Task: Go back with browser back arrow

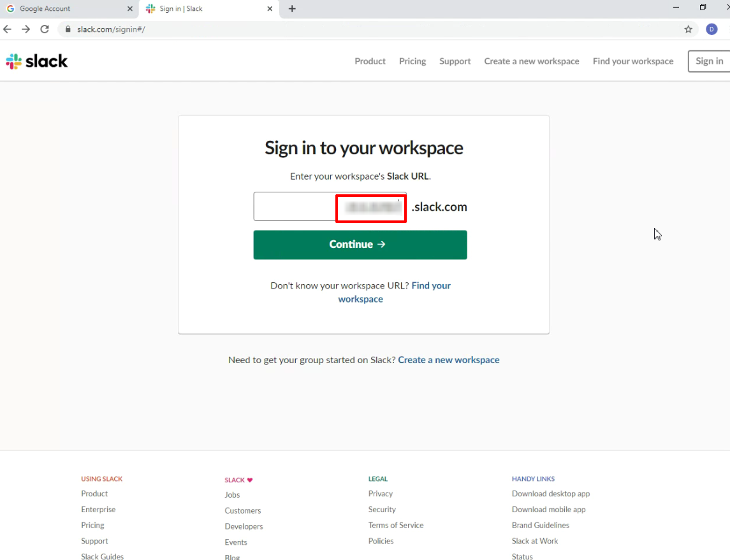Action: tap(8, 29)
